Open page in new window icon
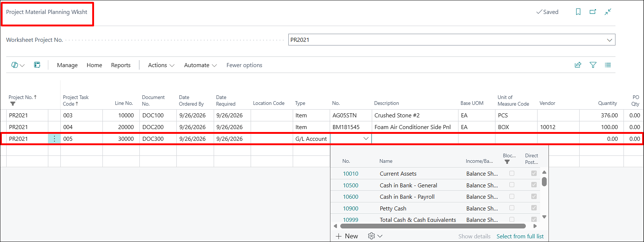The height and width of the screenshot is (242, 644). [593, 12]
